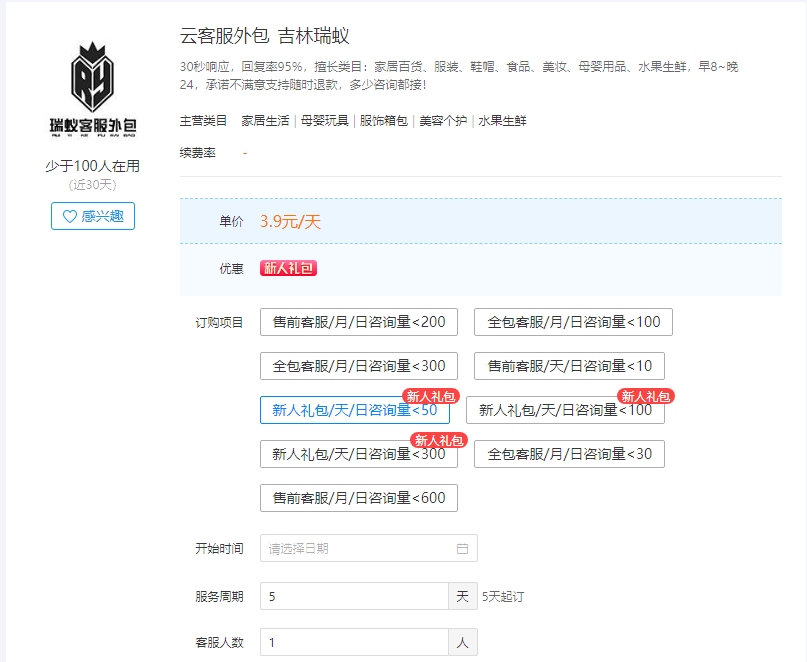This screenshot has height=662, width=807.
Task: Click the (近30天) text
Action: 93,185
